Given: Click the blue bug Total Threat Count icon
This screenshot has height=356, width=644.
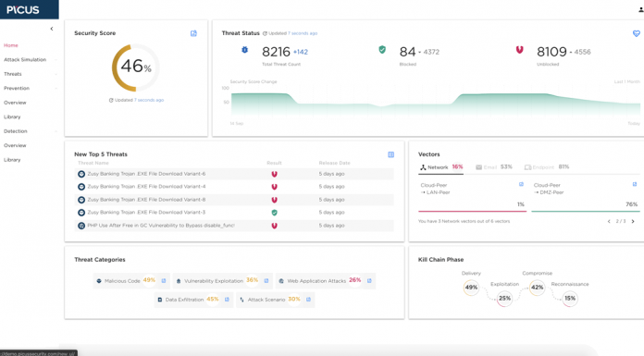Looking at the screenshot, I should coord(244,50).
